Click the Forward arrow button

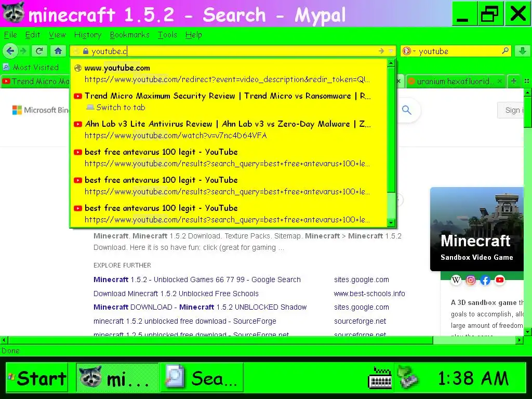coord(23,51)
